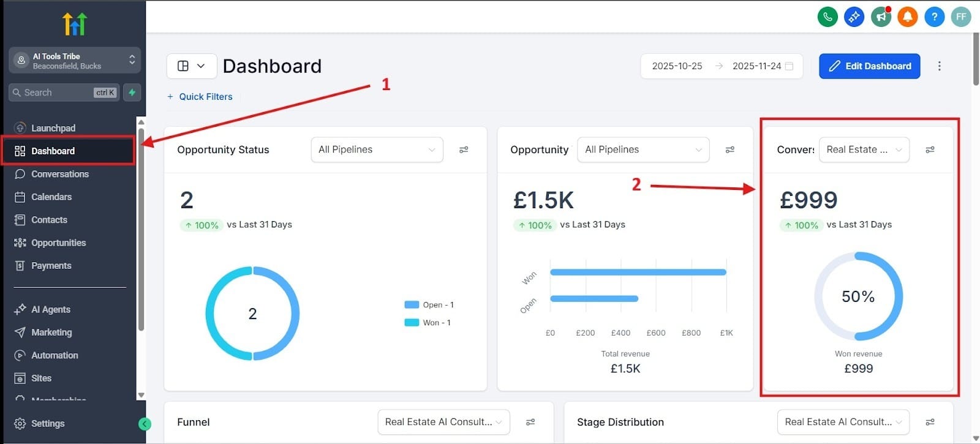The image size is (980, 444).
Task: Open All Pipelines dropdown in Opportunity Status
Action: click(377, 149)
